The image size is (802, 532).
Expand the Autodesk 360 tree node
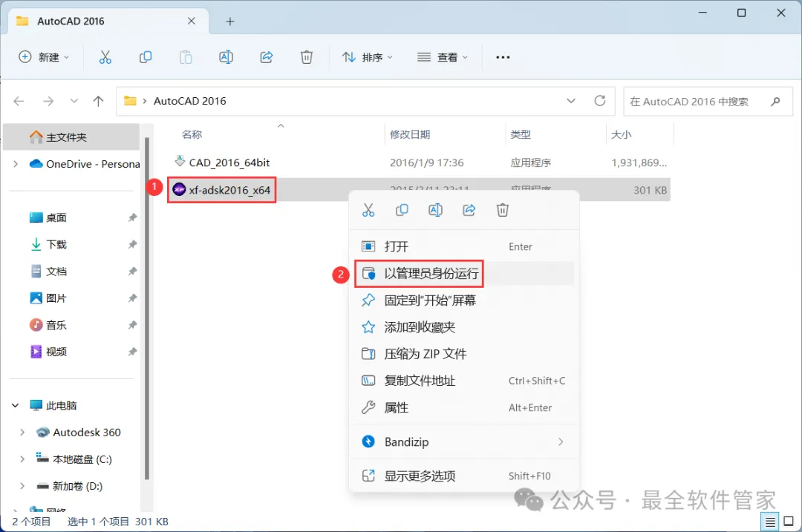click(22, 433)
